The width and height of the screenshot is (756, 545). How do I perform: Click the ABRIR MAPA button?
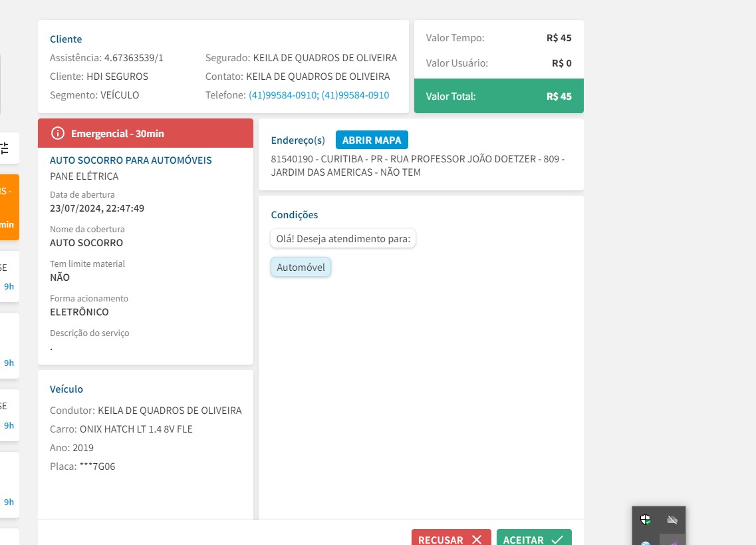click(372, 140)
